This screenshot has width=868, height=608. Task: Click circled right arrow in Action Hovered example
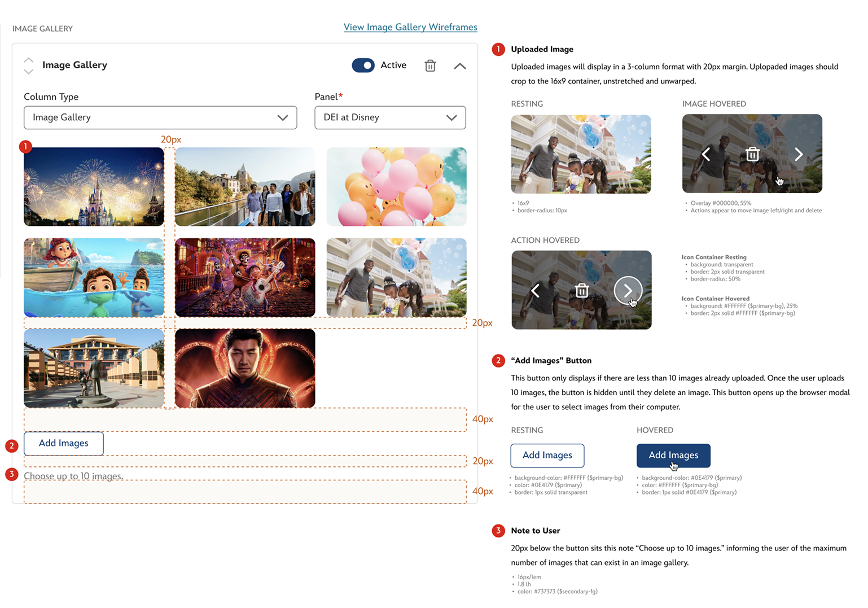[628, 290]
